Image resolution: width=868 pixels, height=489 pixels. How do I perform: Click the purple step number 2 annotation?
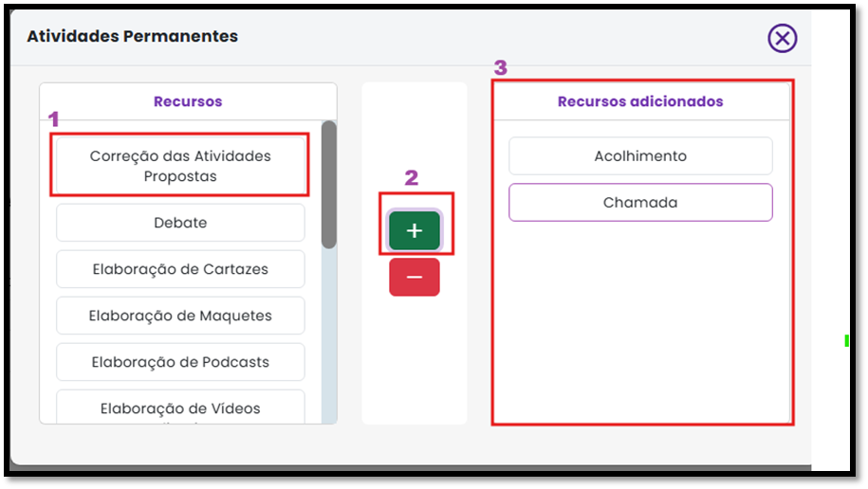412,177
